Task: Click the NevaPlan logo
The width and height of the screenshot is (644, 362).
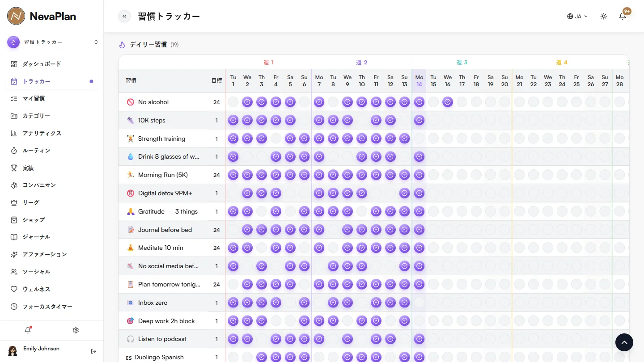Action: pyautogui.click(x=42, y=16)
